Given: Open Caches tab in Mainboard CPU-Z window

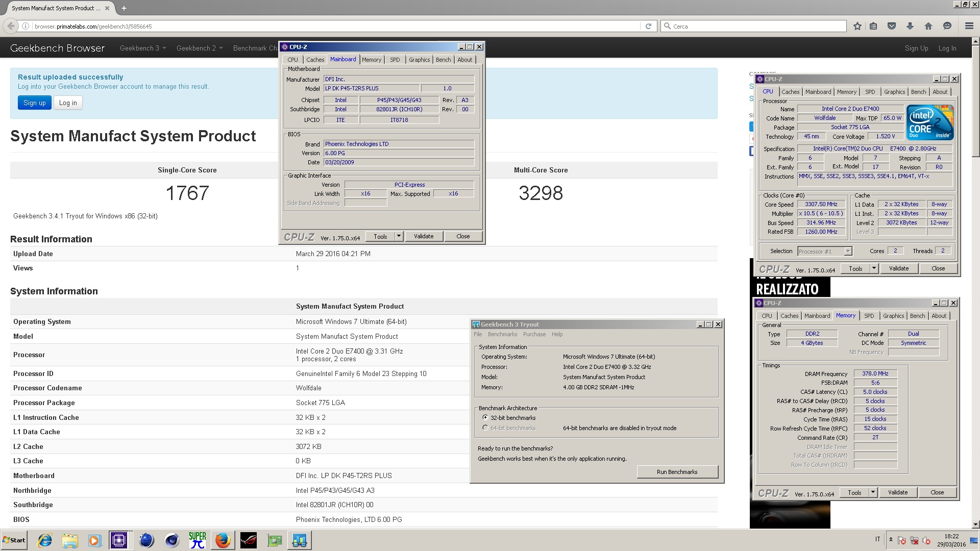Looking at the screenshot, I should 315,60.
